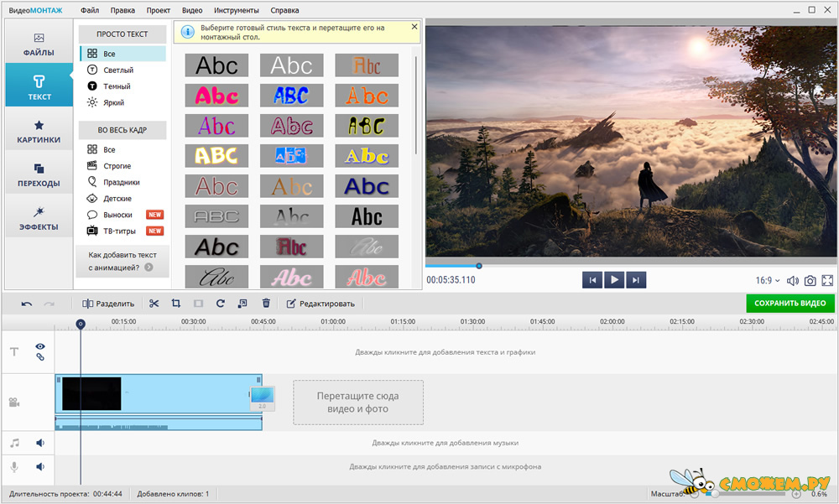The width and height of the screenshot is (839, 504).
Task: Click the text track T icon
Action: point(14,351)
